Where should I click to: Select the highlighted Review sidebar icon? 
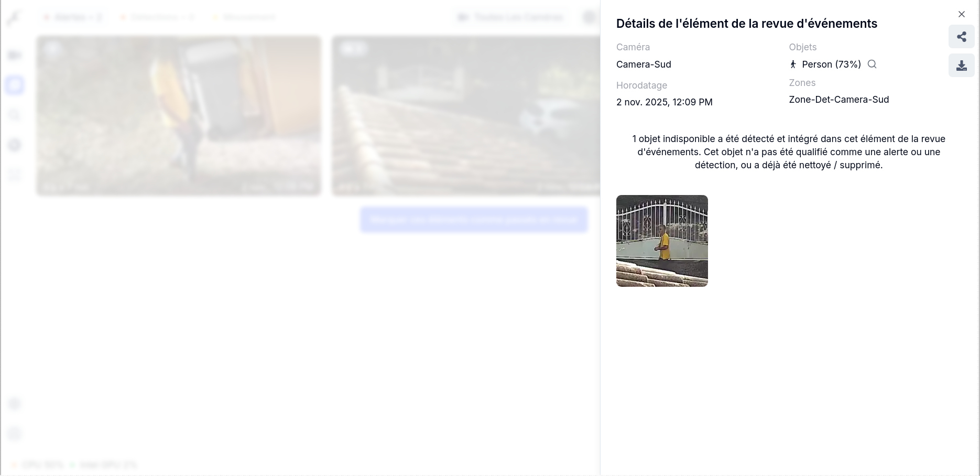(15, 85)
